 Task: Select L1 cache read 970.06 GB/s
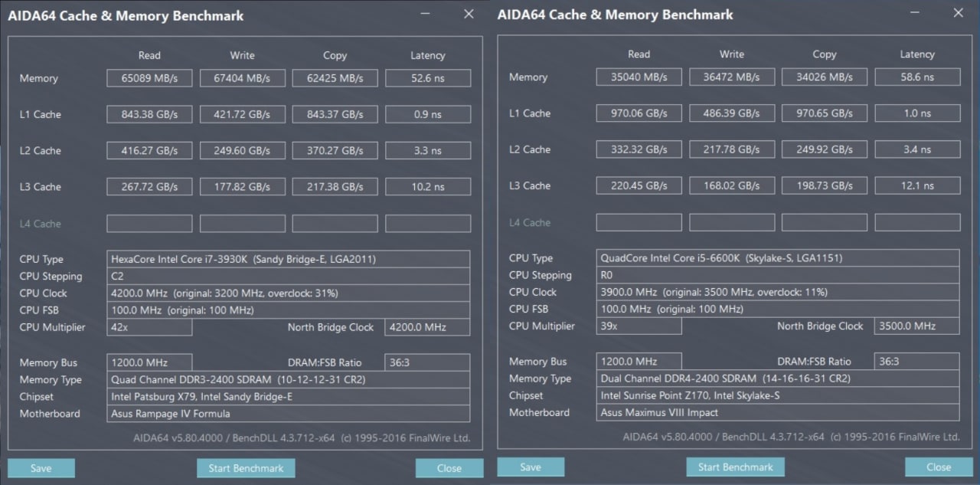coord(639,113)
